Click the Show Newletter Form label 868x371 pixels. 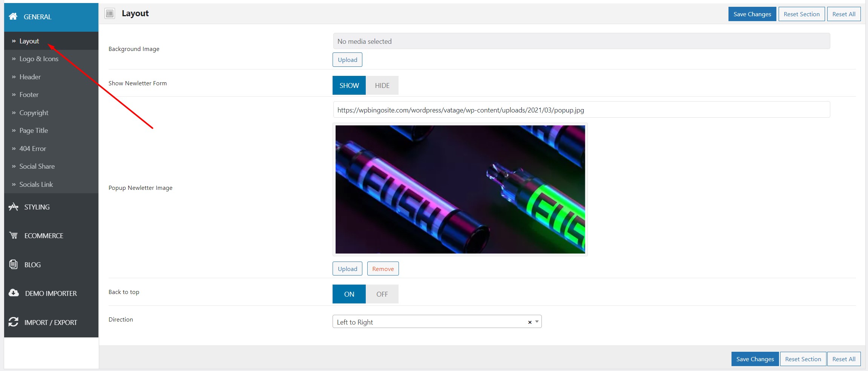point(138,83)
